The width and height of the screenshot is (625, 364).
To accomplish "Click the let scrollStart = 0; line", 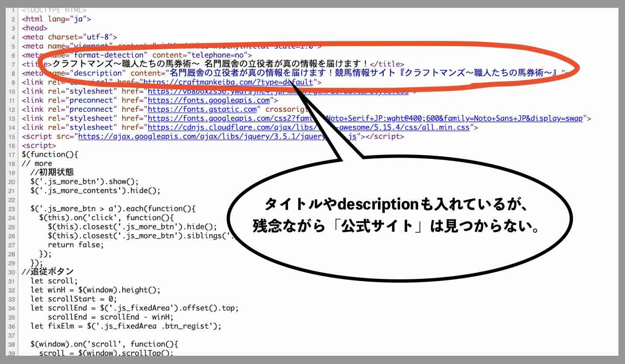I will click(74, 299).
